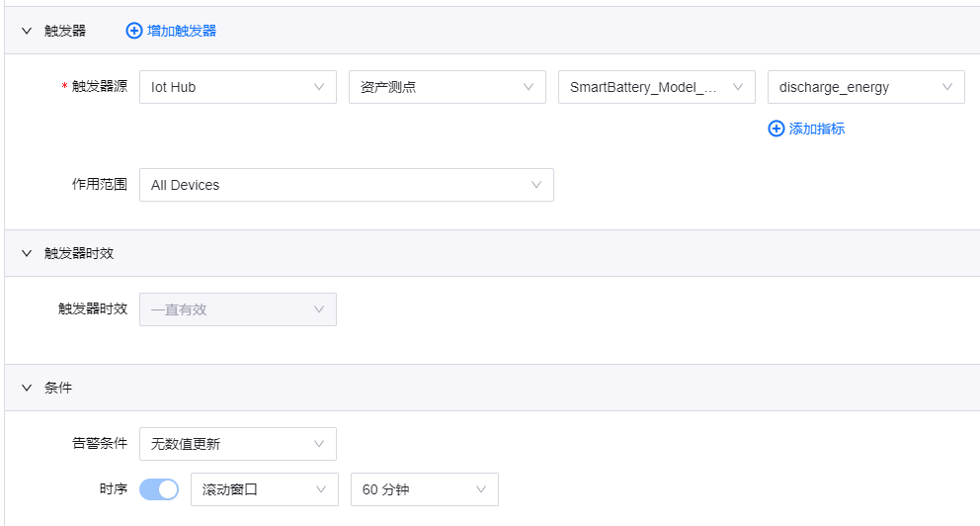This screenshot has width=980, height=526.
Task: Click the 触发器 section header title
Action: click(x=65, y=31)
